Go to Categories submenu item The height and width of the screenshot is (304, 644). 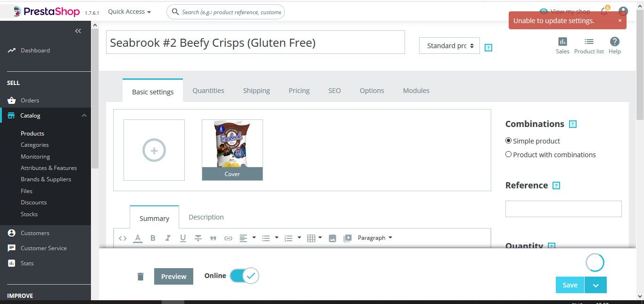(34, 145)
